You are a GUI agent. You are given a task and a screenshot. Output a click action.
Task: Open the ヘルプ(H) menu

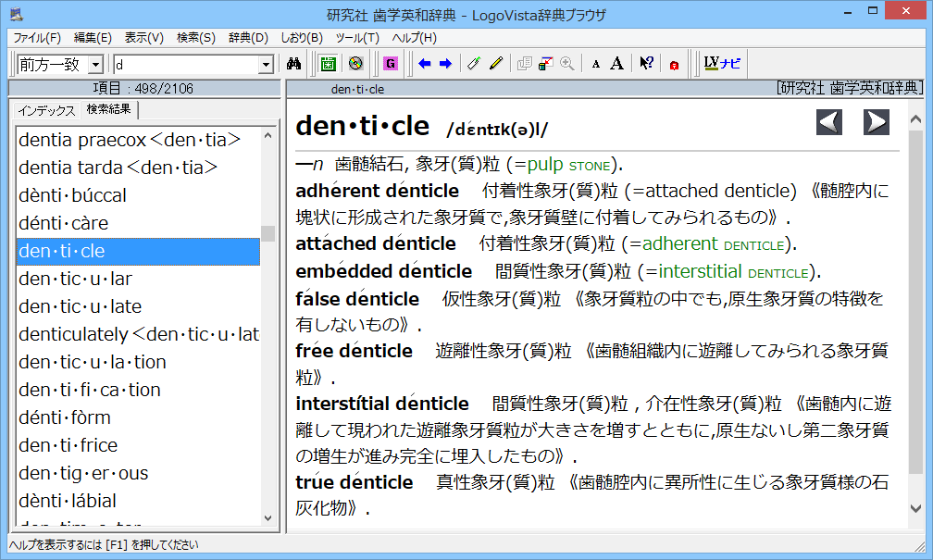click(414, 38)
